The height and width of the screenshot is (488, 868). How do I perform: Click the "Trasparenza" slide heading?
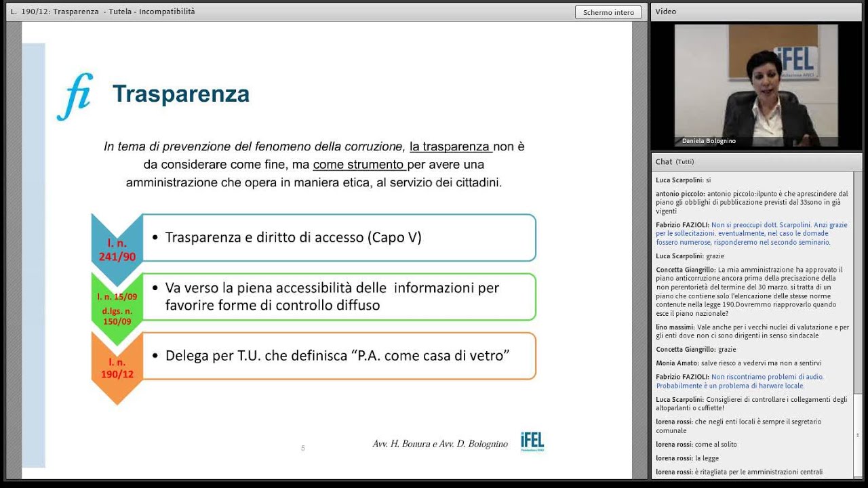181,94
